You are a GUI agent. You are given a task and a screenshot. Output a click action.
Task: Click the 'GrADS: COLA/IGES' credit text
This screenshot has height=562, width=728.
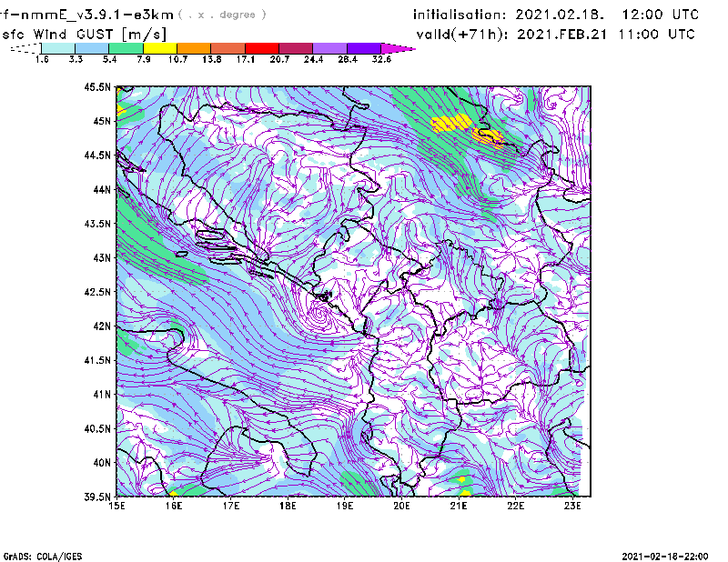coord(43,557)
